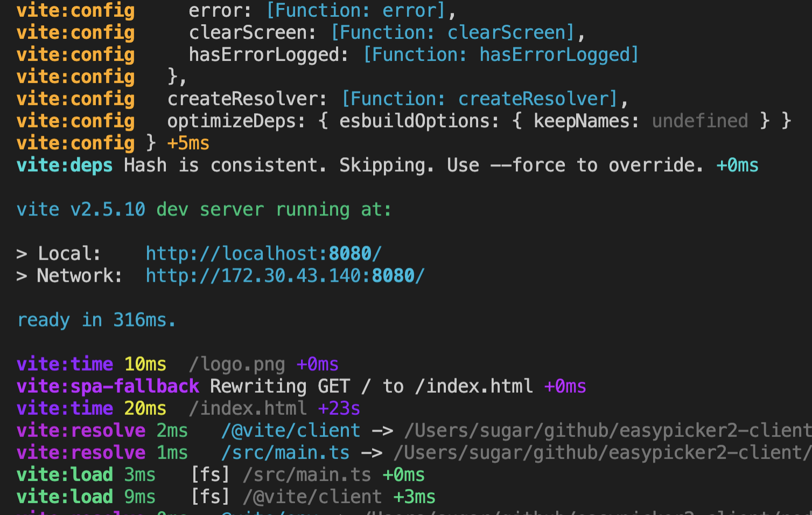Click the "ready in 316ms." message
The height and width of the screenshot is (515, 812).
click(96, 320)
